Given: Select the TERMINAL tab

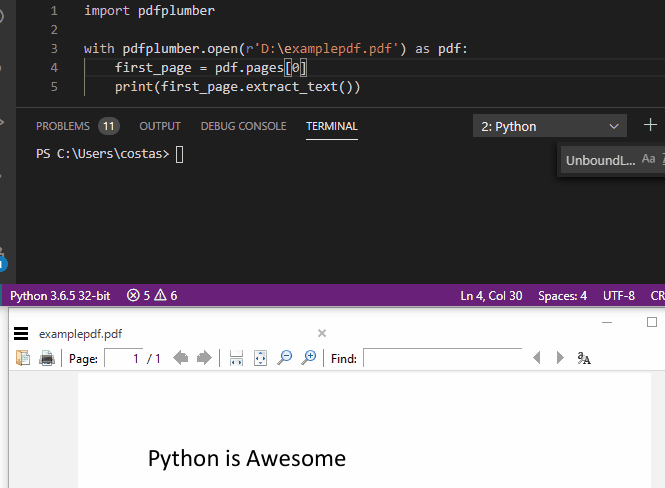Looking at the screenshot, I should [x=332, y=126].
